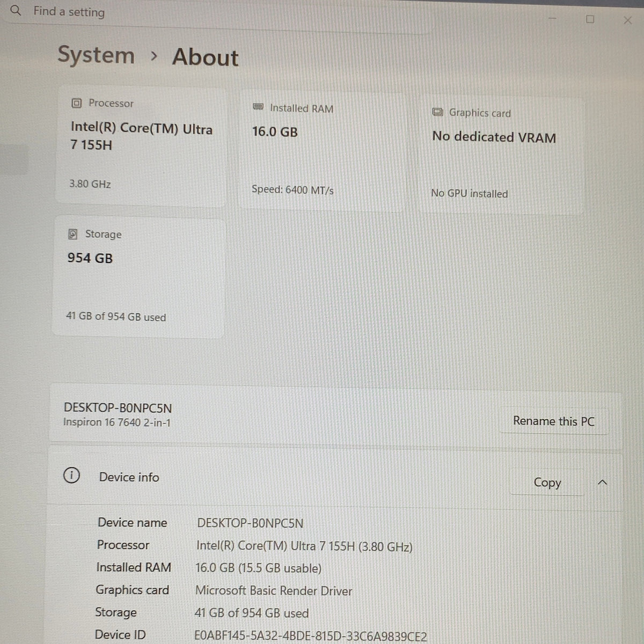Select 16.0 GB (15.5 GB usable) value
The height and width of the screenshot is (644, 644).
pos(258,568)
